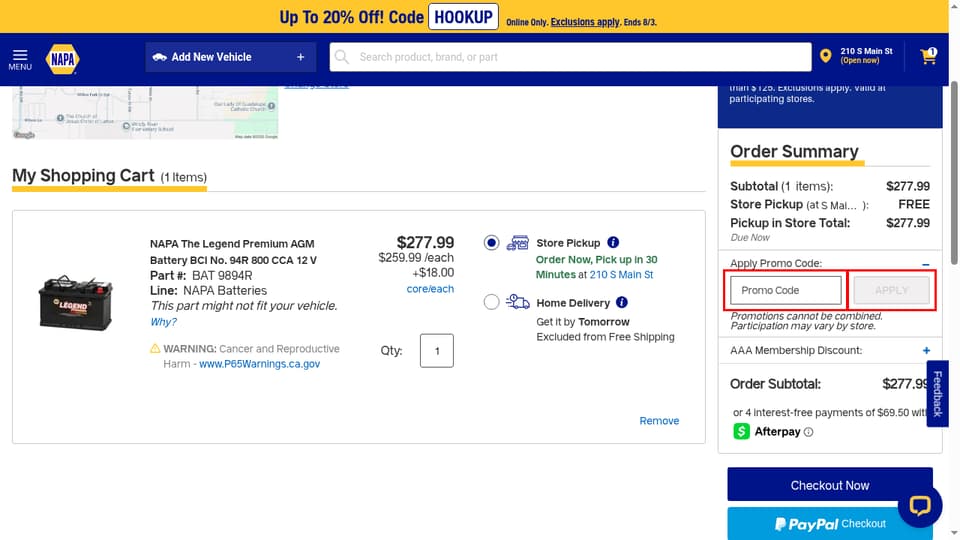Click the Why? fitment link

(x=163, y=322)
